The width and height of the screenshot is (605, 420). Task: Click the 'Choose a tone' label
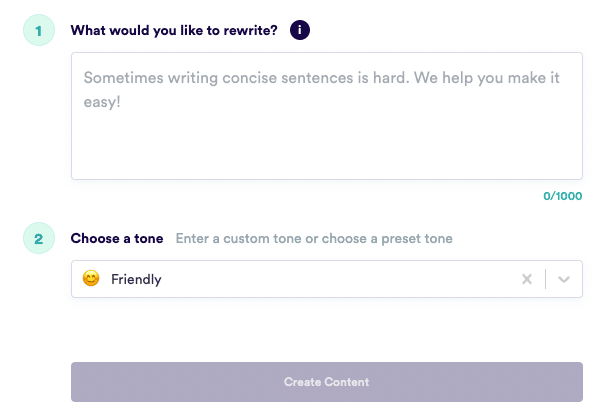point(117,238)
